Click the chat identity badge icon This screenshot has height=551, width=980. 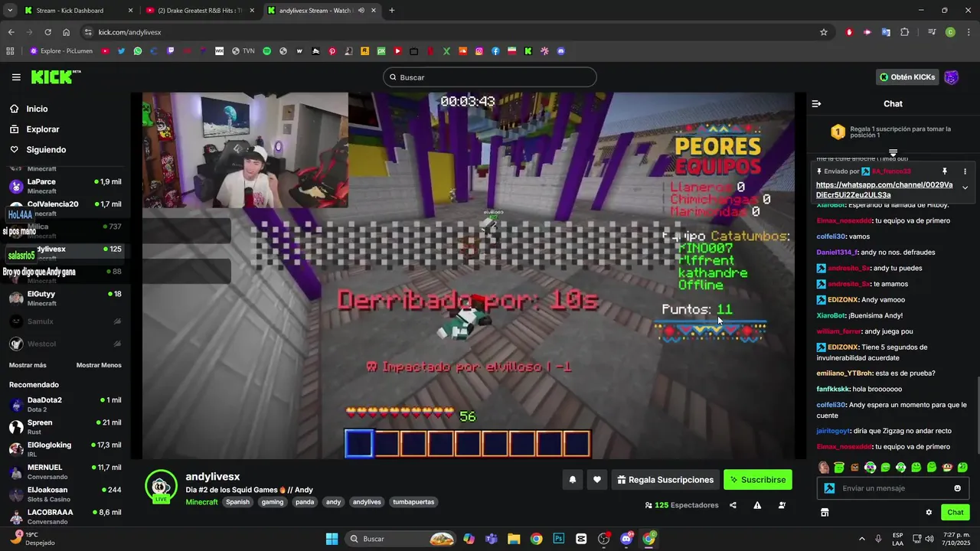[x=829, y=488]
